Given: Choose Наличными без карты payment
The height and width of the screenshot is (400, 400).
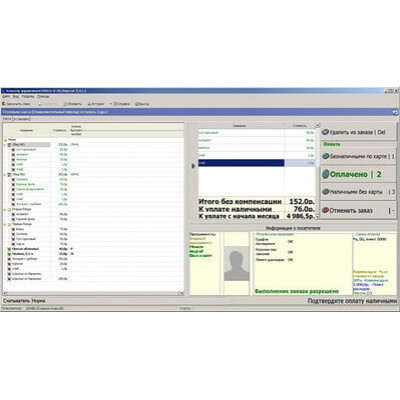Looking at the screenshot, I should tap(359, 192).
